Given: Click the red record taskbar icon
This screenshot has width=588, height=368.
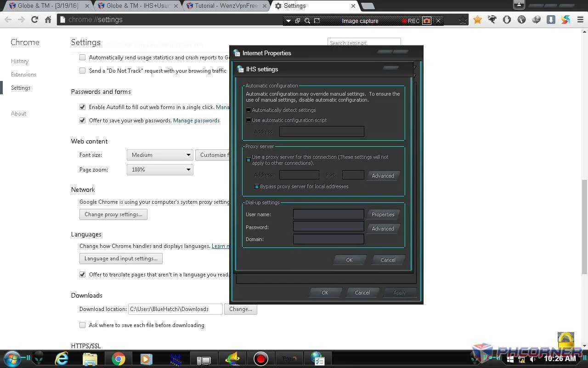Looking at the screenshot, I should pos(261,359).
